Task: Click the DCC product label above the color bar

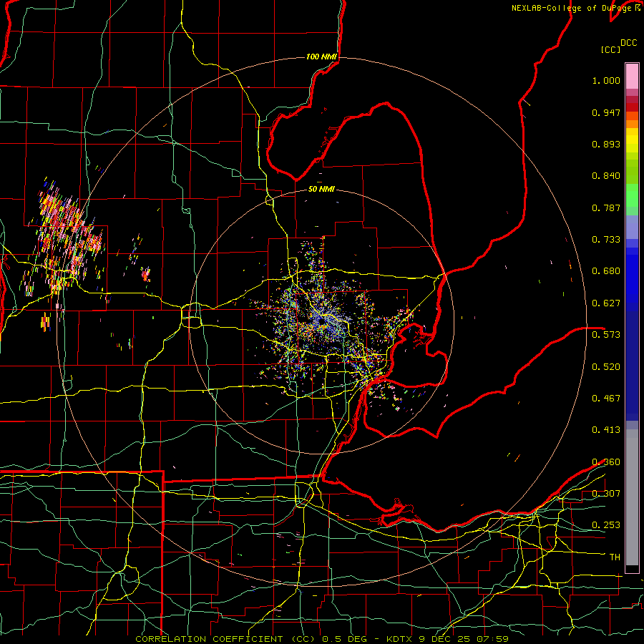Action: tap(629, 43)
